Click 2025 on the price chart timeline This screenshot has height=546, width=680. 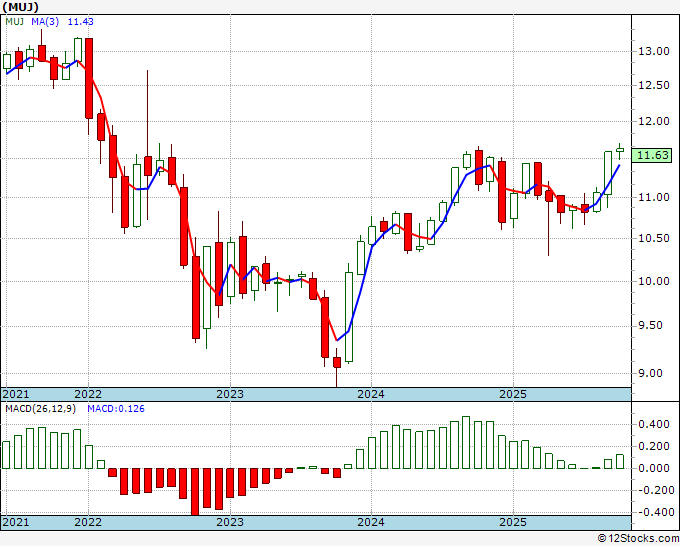(x=513, y=394)
